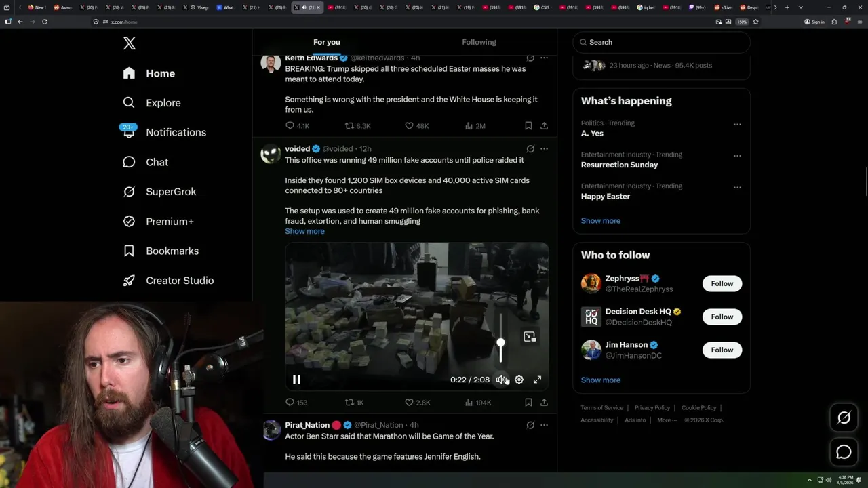Follow Jim Hanson
The image size is (868, 488).
coord(722,350)
